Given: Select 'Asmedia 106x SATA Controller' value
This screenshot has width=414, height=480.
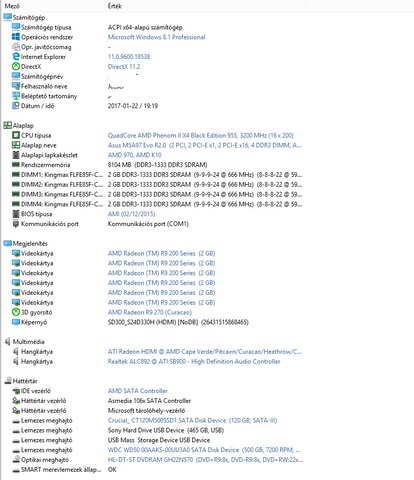Looking at the screenshot, I should click(x=149, y=401).
